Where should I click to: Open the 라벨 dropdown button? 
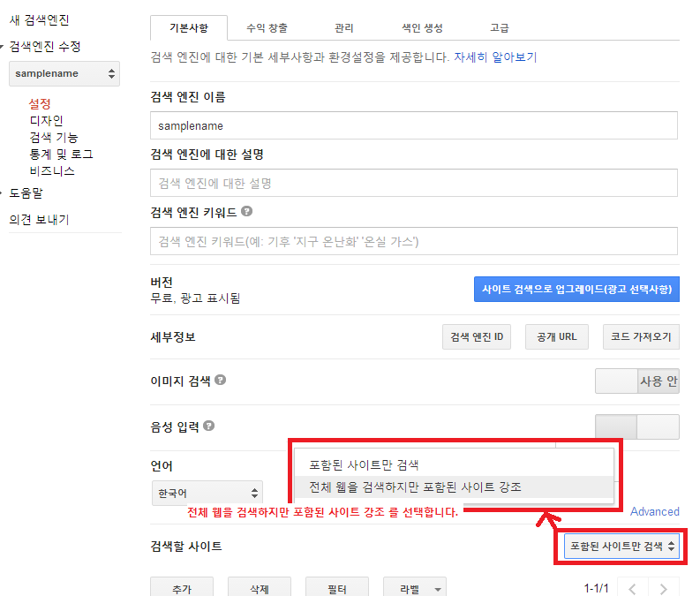(x=414, y=588)
